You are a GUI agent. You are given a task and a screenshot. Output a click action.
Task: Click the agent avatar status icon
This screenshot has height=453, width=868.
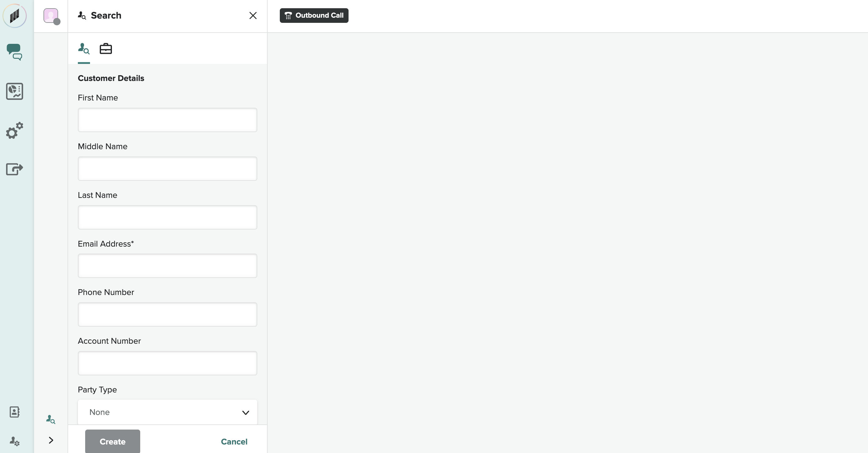pos(51,16)
